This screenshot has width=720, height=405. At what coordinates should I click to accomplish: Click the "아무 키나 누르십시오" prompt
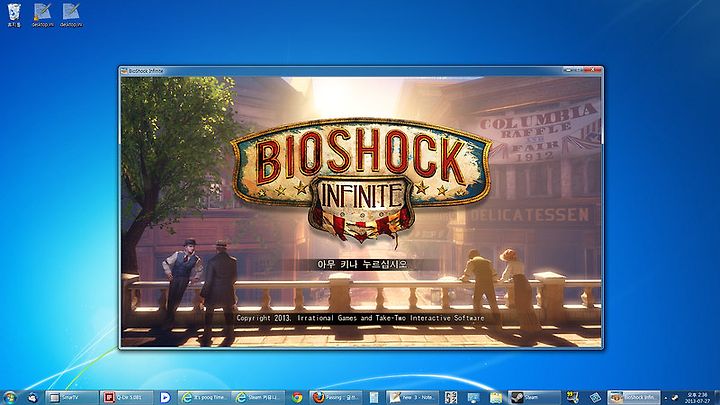(362, 264)
